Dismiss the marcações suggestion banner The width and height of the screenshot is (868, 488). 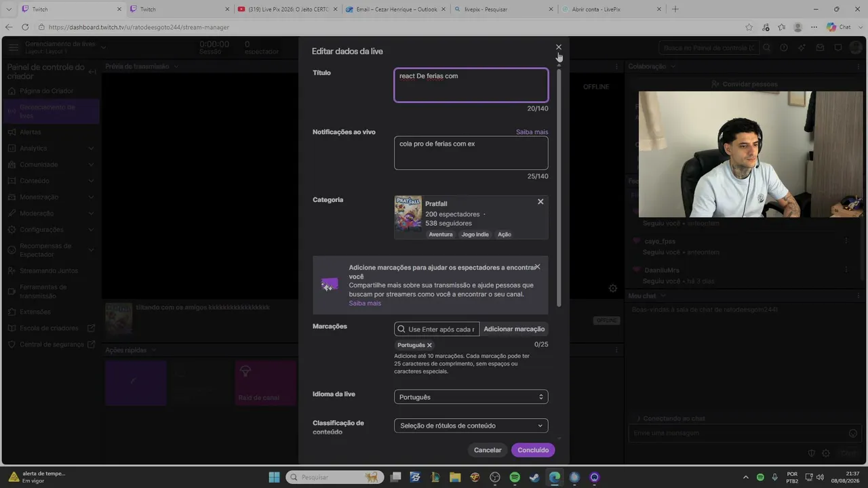pyautogui.click(x=538, y=266)
